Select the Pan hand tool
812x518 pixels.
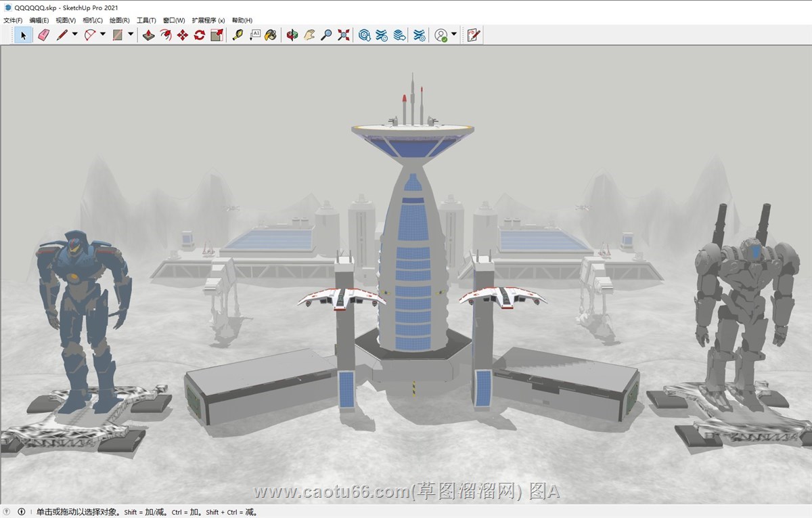[309, 35]
